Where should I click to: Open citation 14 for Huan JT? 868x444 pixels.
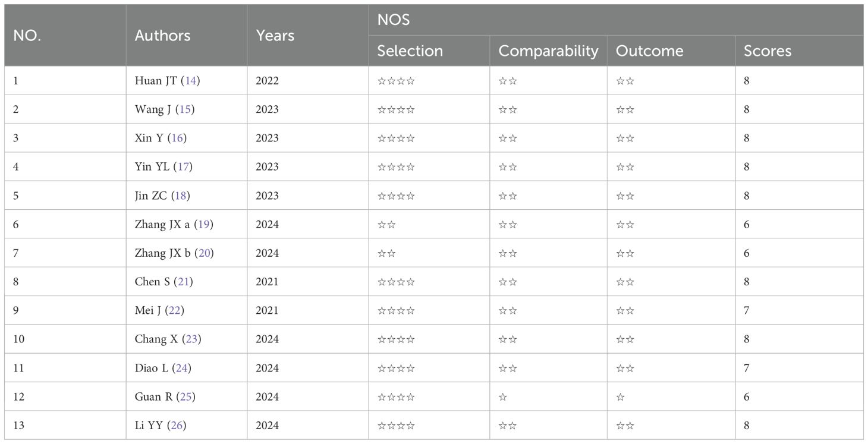(190, 81)
